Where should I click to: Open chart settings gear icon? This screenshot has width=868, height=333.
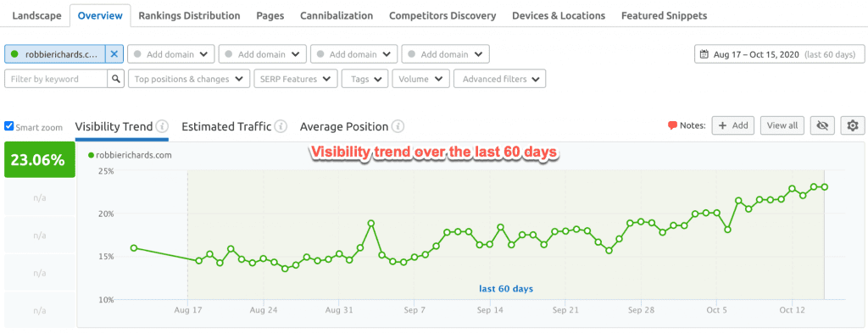(x=853, y=125)
